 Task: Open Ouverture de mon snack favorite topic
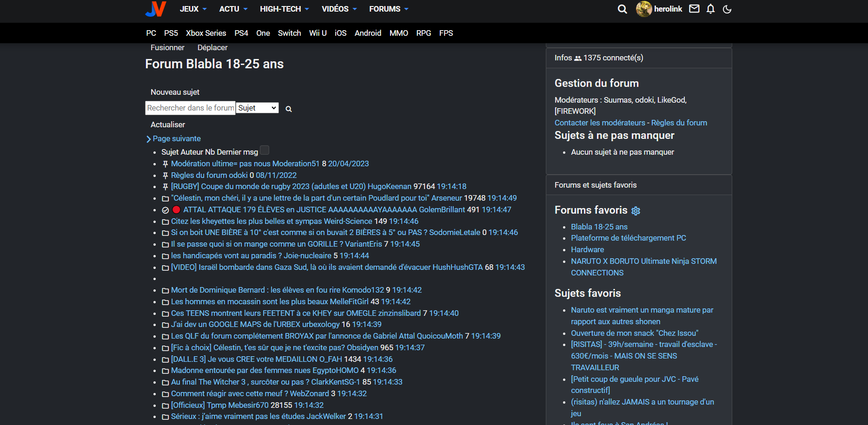tap(635, 333)
